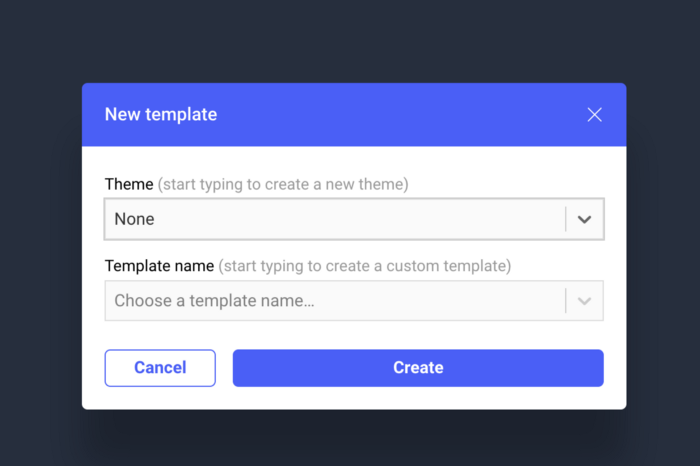The image size is (700, 466).
Task: Click the divider beside the Template name chevron
Action: click(x=566, y=301)
